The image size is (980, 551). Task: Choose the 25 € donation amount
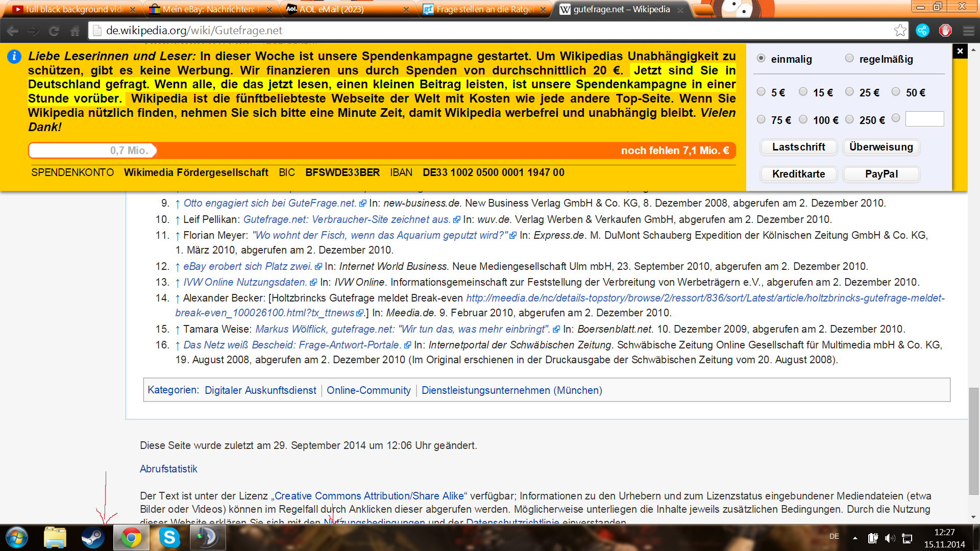(849, 92)
